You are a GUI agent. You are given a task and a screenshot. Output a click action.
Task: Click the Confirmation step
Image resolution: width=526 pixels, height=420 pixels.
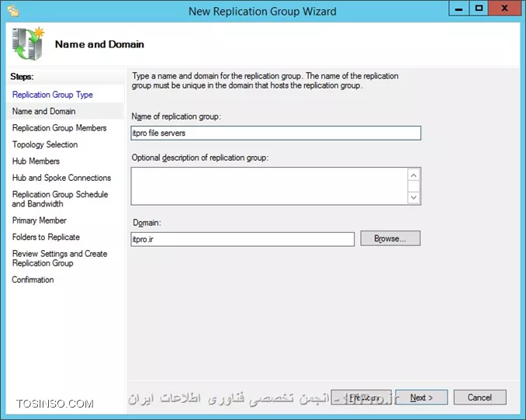(x=33, y=279)
